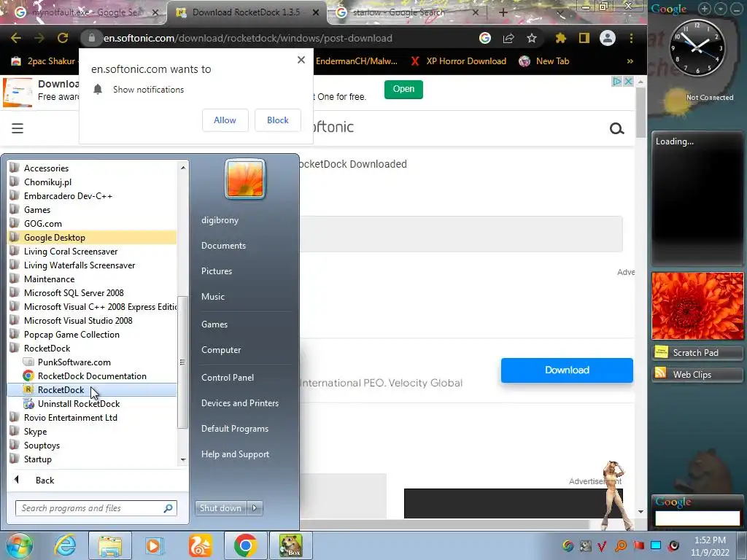Click the Softonic search magnifier
Image resolution: width=747 pixels, height=560 pixels.
point(617,128)
